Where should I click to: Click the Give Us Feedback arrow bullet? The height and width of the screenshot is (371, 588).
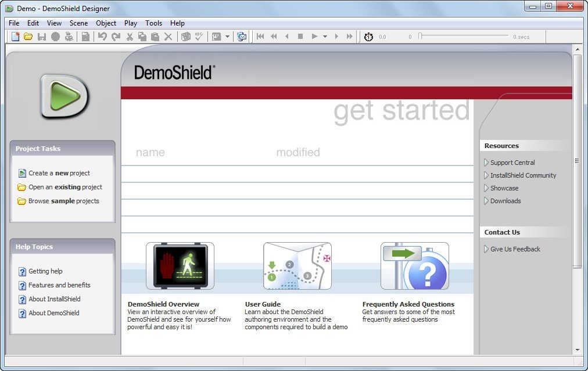pos(486,249)
